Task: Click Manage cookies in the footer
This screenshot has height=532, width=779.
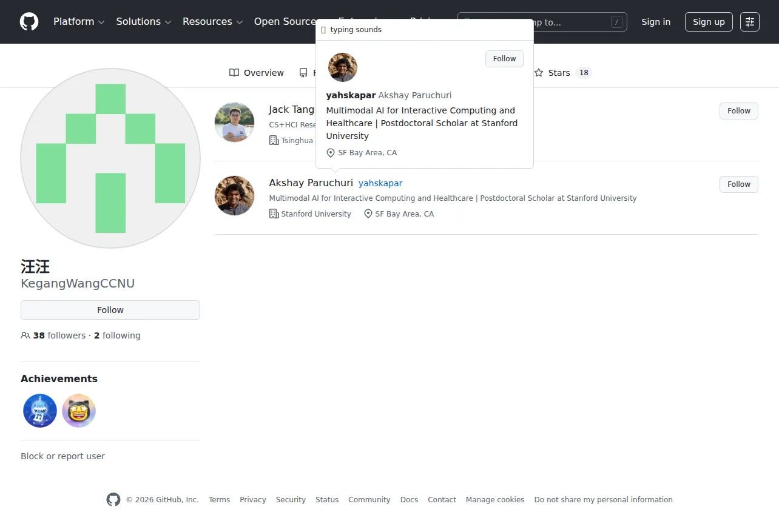Action: 495,500
